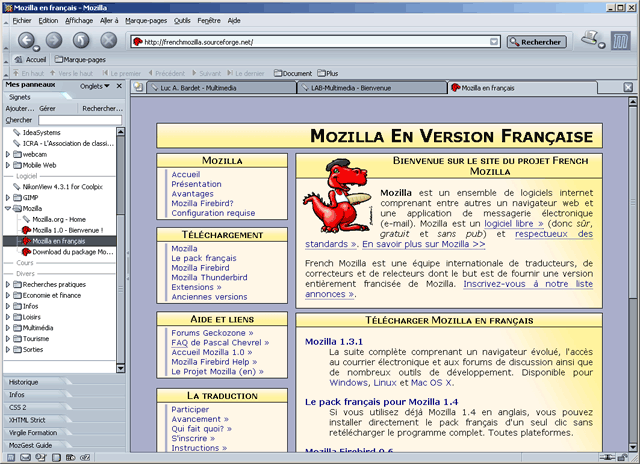Collapse the Mozilla bookmark folder

[8, 209]
